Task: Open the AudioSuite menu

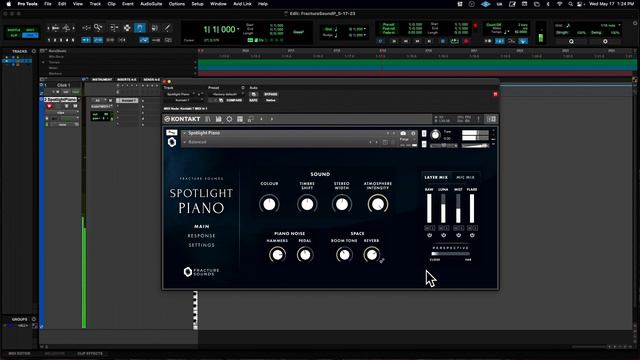Action: pos(151,4)
